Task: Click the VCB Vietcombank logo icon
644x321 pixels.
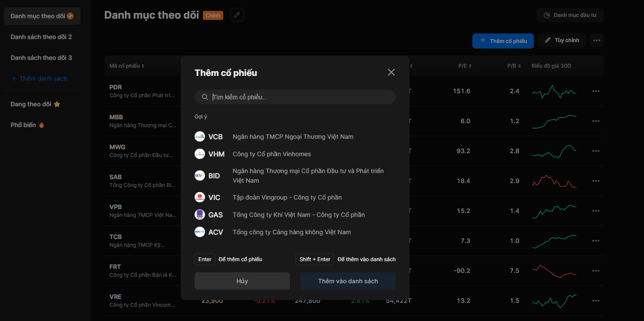Action: point(199,137)
